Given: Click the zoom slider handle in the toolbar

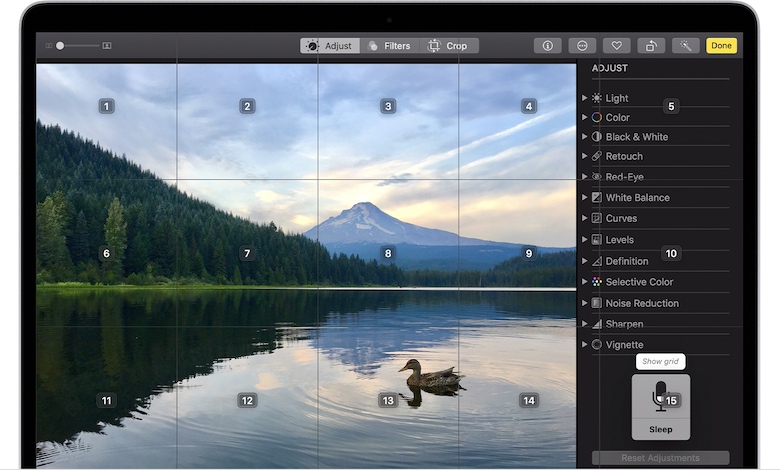Looking at the screenshot, I should [60, 45].
